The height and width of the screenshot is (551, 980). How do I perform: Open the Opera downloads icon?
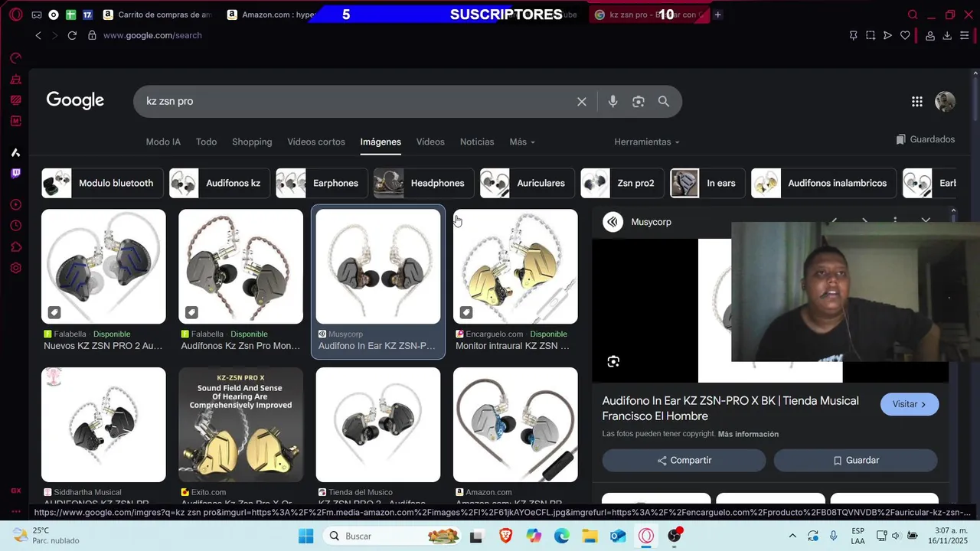click(947, 35)
